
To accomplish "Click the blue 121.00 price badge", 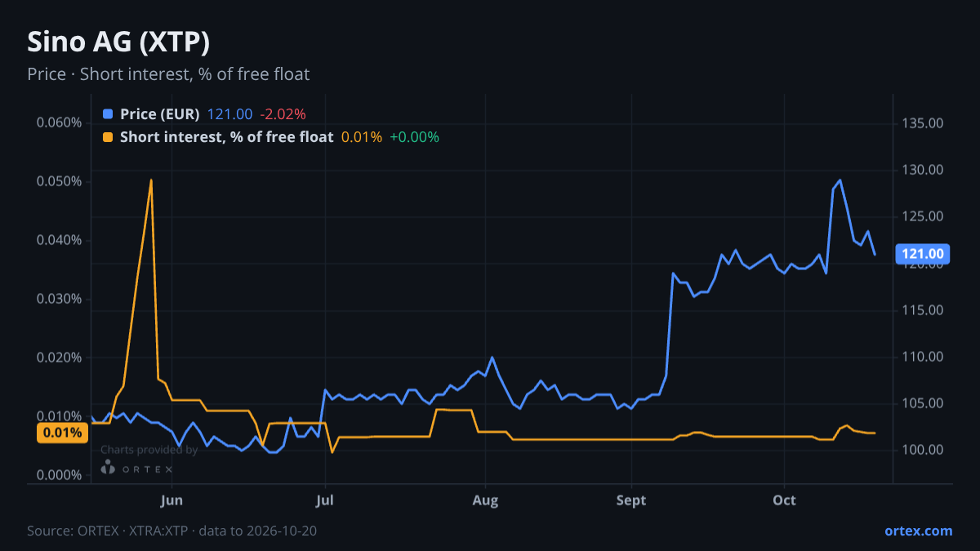I will click(x=924, y=254).
